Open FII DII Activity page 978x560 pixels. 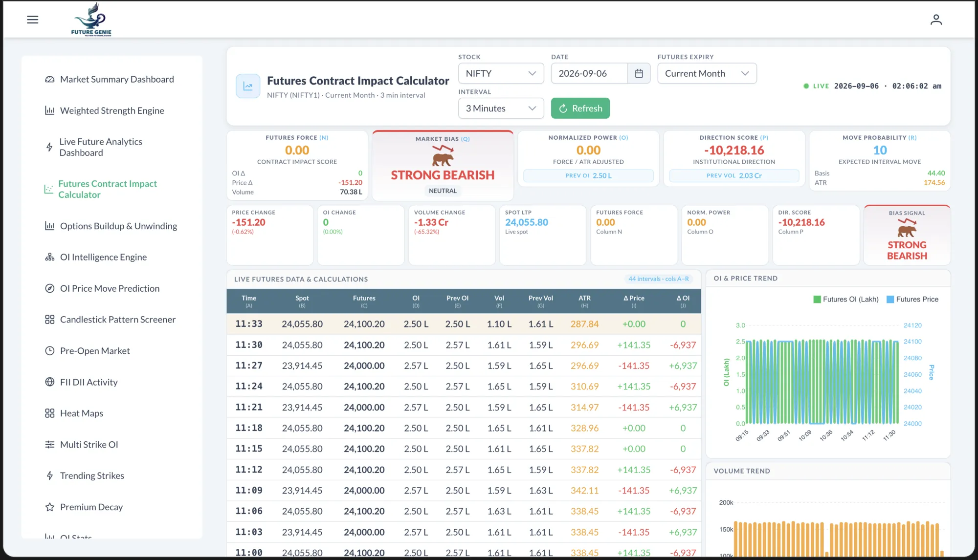89,382
